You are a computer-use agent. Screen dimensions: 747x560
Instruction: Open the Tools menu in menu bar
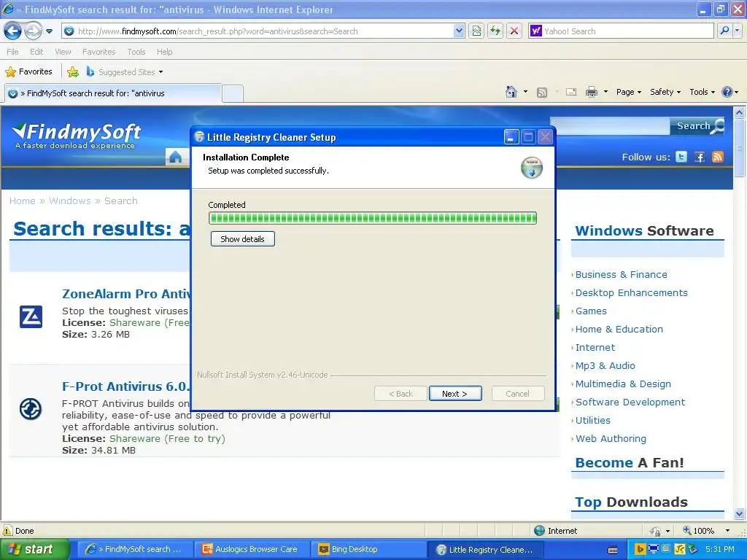pyautogui.click(x=136, y=52)
